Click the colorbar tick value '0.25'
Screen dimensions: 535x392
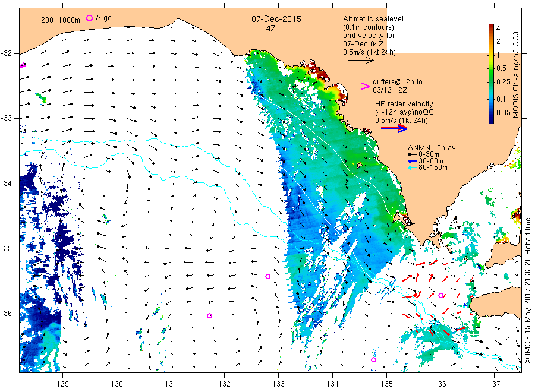click(x=503, y=82)
